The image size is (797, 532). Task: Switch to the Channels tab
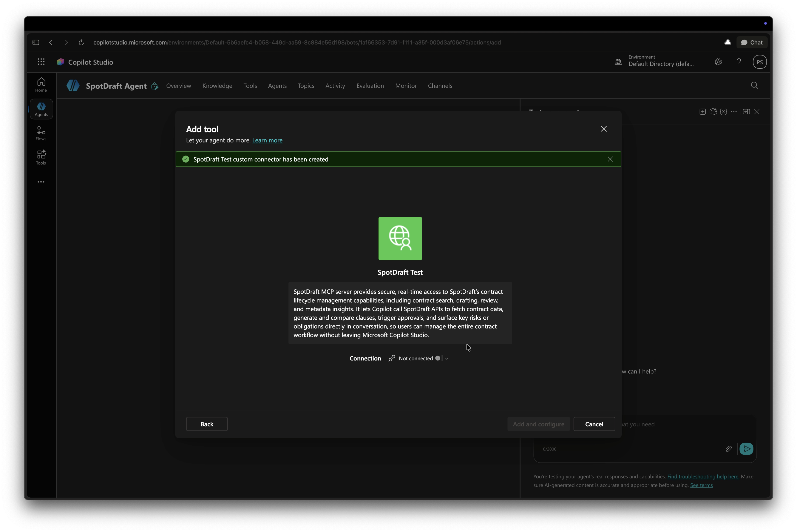click(x=440, y=86)
